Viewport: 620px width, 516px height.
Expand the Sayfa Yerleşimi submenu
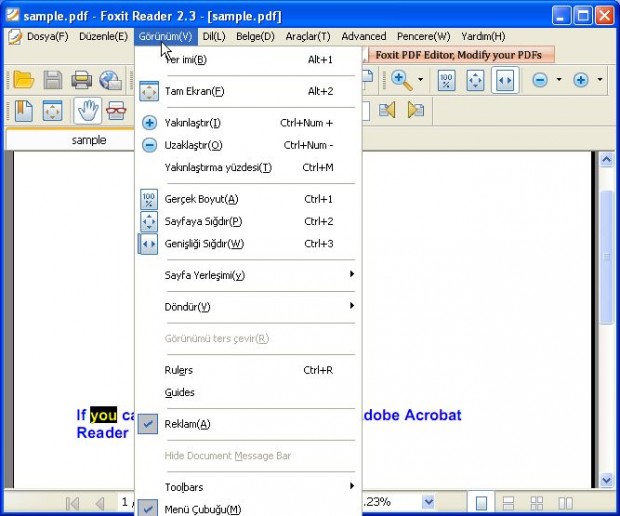click(248, 275)
